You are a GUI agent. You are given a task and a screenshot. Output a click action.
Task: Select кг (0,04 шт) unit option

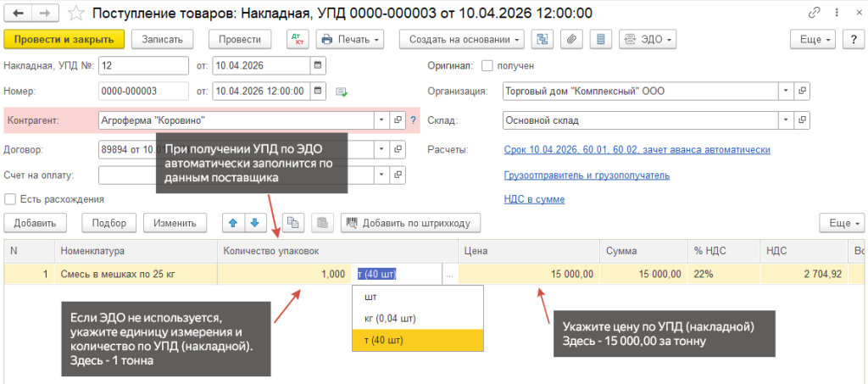tap(417, 318)
